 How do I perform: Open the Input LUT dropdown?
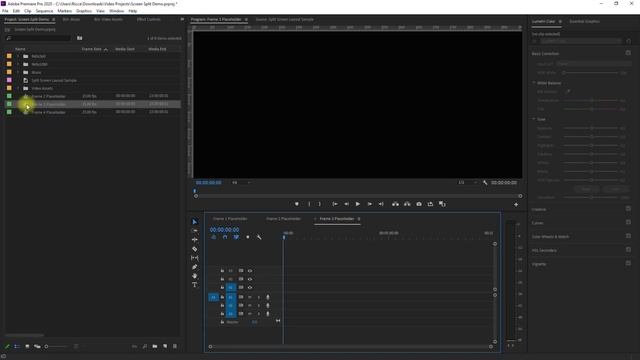click(x=594, y=64)
